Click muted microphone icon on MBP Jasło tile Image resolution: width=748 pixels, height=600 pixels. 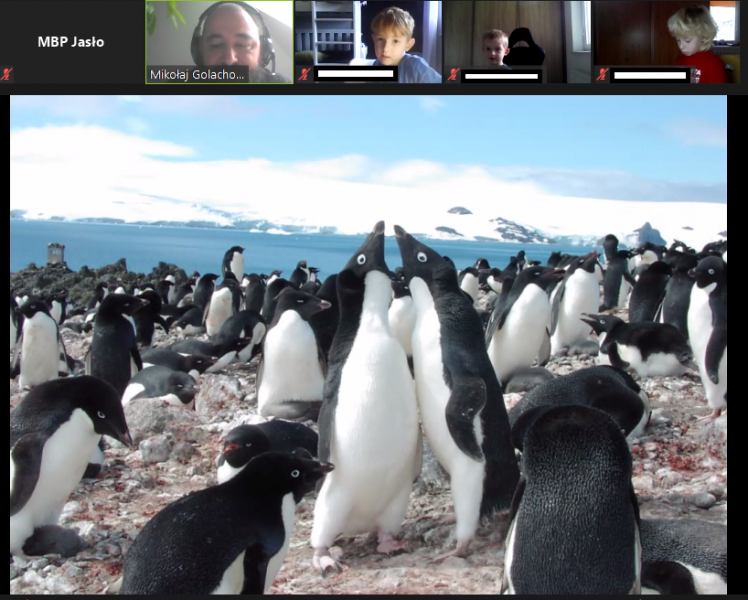[x=6, y=74]
